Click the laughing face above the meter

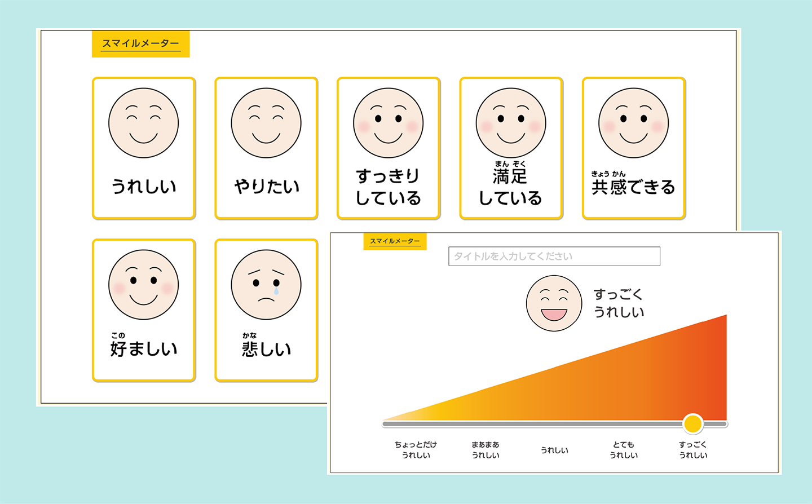coord(553,303)
